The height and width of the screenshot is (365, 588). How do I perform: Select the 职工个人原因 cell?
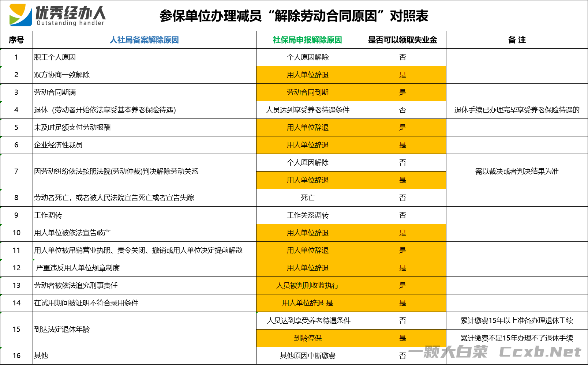(55, 57)
